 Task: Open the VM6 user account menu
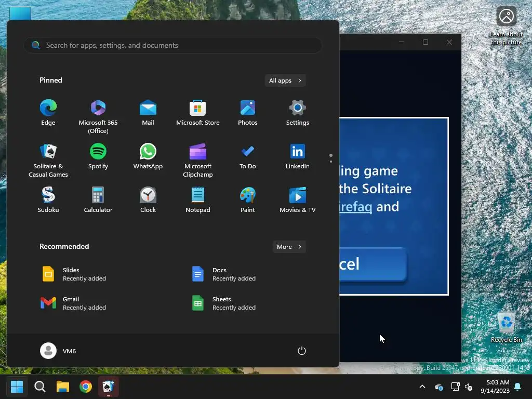click(x=58, y=351)
